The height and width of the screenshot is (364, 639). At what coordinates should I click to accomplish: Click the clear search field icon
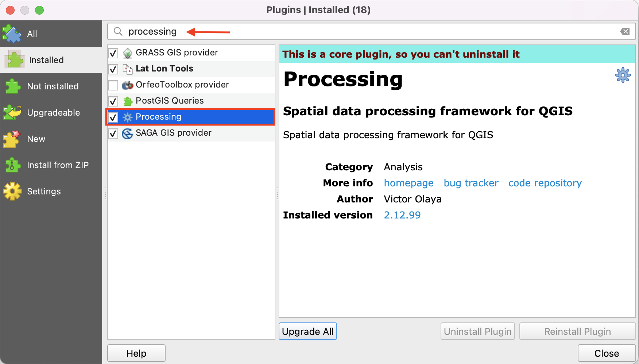pos(625,31)
